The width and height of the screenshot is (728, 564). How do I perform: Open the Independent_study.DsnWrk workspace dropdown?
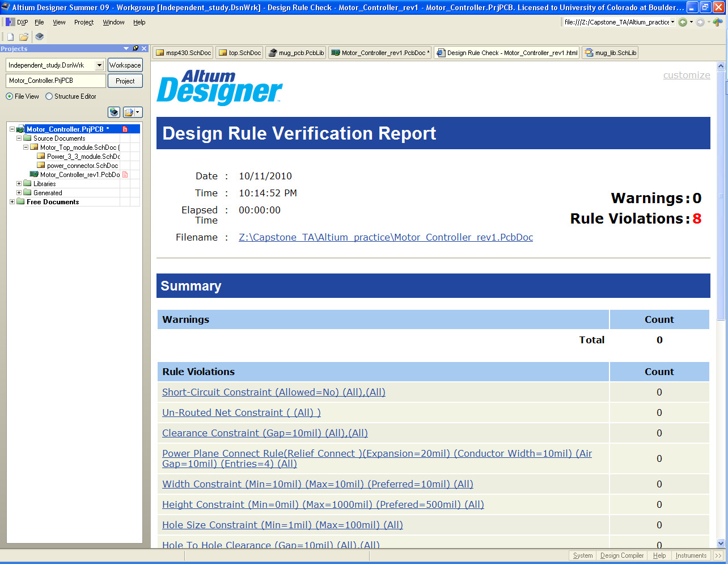coord(99,65)
